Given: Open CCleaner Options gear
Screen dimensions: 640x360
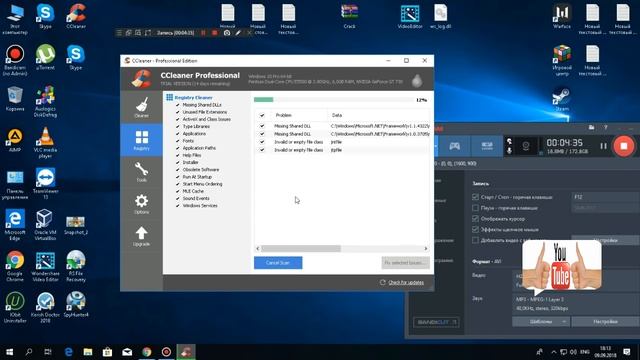Looking at the screenshot, I should pos(142,204).
